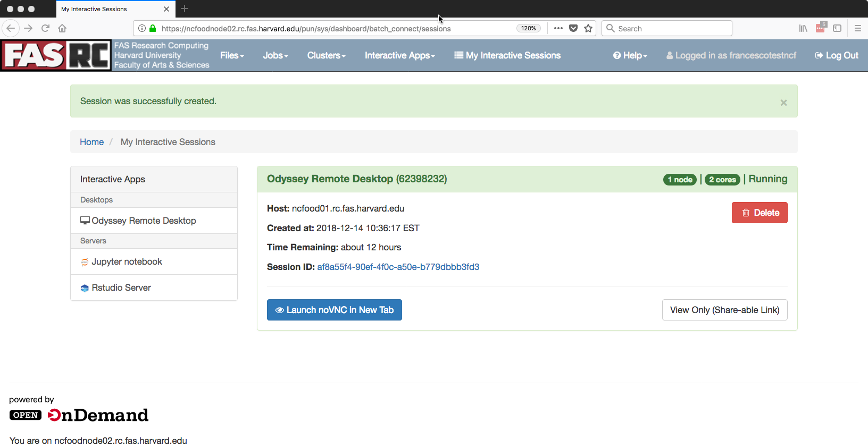Click the green padlock security icon

[x=153, y=28]
